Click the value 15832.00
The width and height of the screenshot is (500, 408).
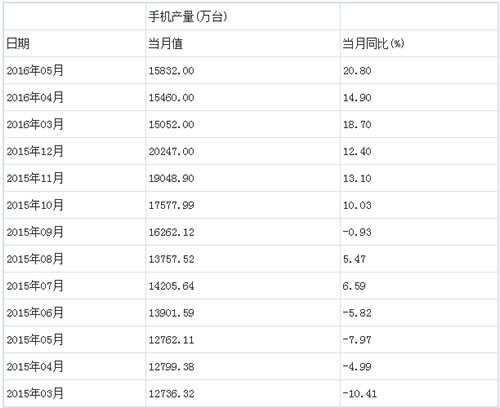coord(171,71)
